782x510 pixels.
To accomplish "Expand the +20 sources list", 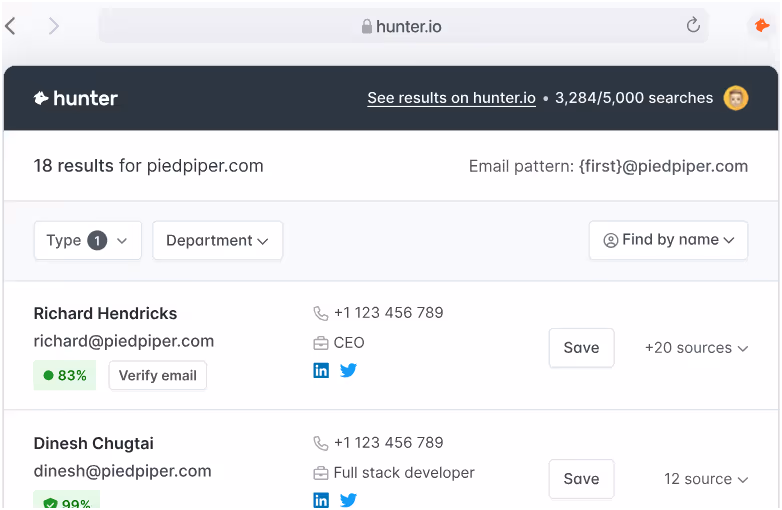I will tap(696, 348).
